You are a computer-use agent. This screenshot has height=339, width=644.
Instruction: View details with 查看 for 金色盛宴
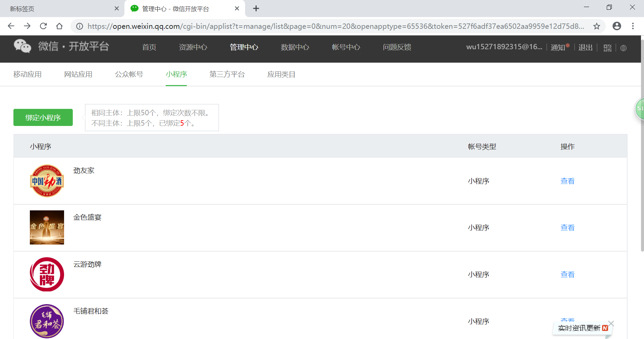[568, 227]
